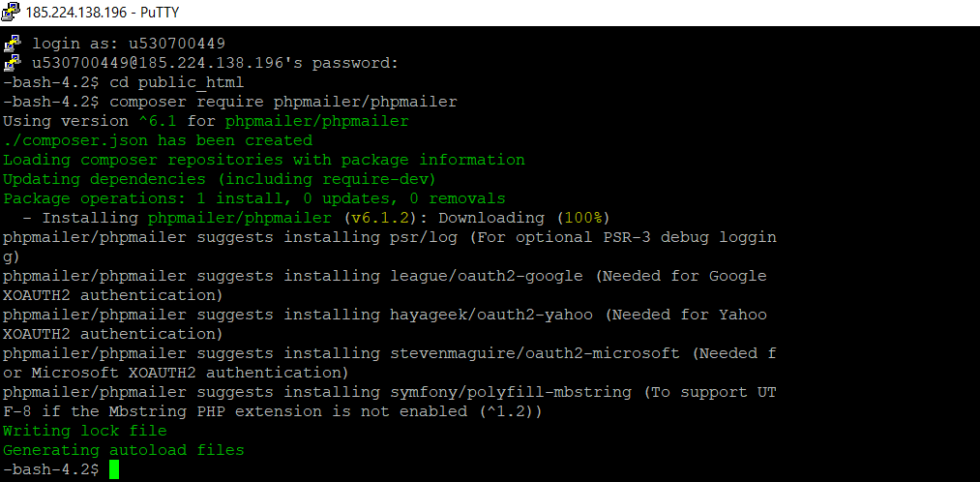Click the username 'u530700449' on the login line
Screen dimensions: 980x482
tap(177, 44)
